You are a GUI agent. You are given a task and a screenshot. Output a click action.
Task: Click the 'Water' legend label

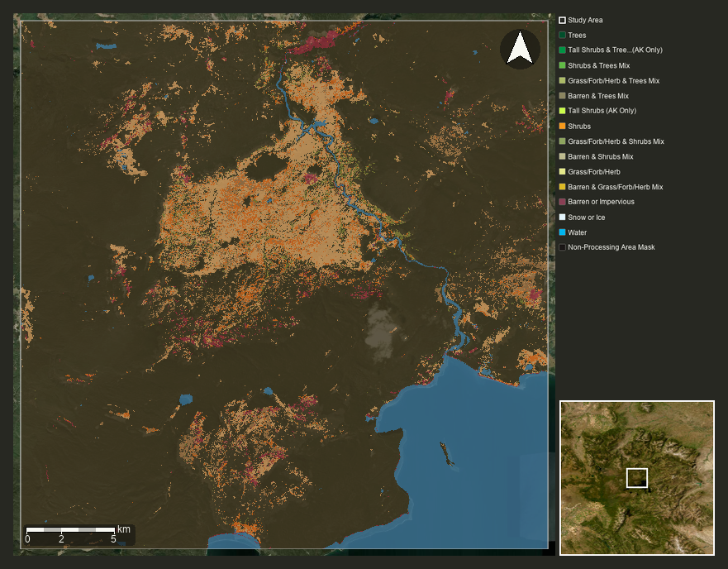(577, 232)
